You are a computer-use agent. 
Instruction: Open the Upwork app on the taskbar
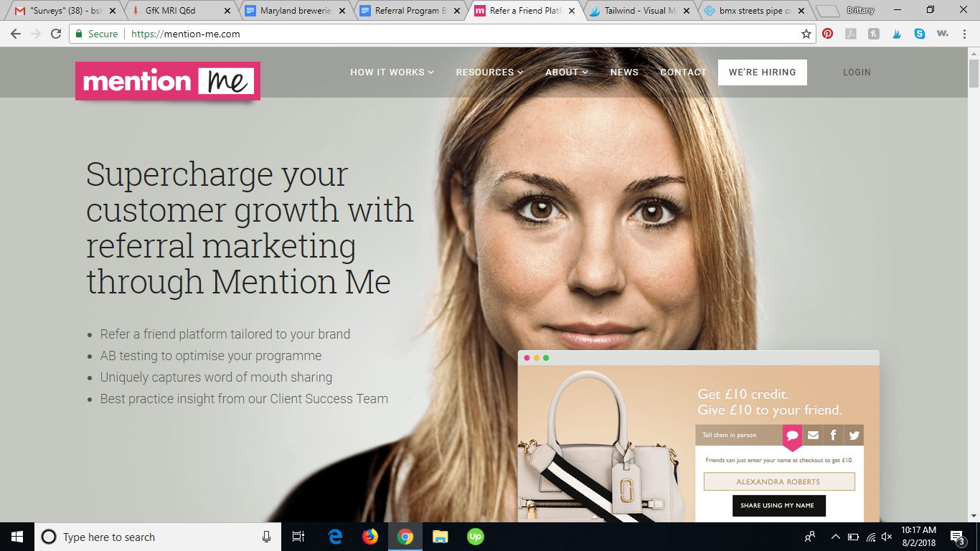[475, 537]
